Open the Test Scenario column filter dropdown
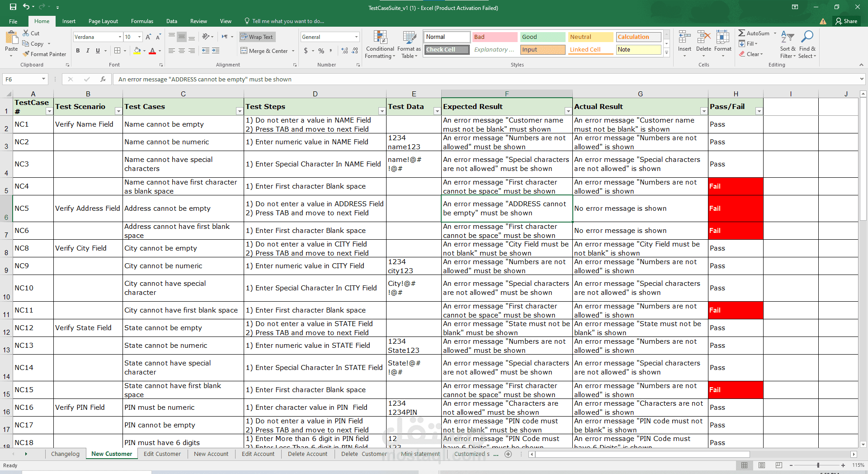The image size is (868, 474). [118, 111]
